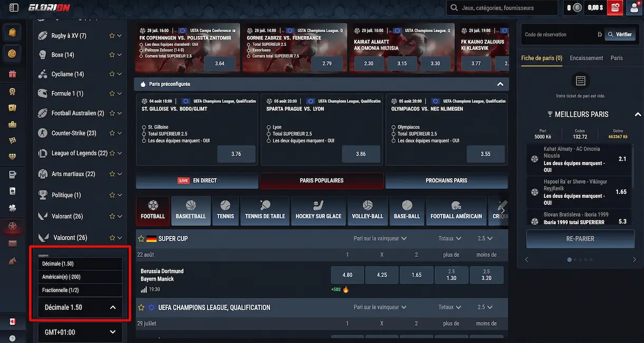Favorite Cycliame with its star
Image resolution: width=644 pixels, height=343 pixels.
(x=112, y=74)
